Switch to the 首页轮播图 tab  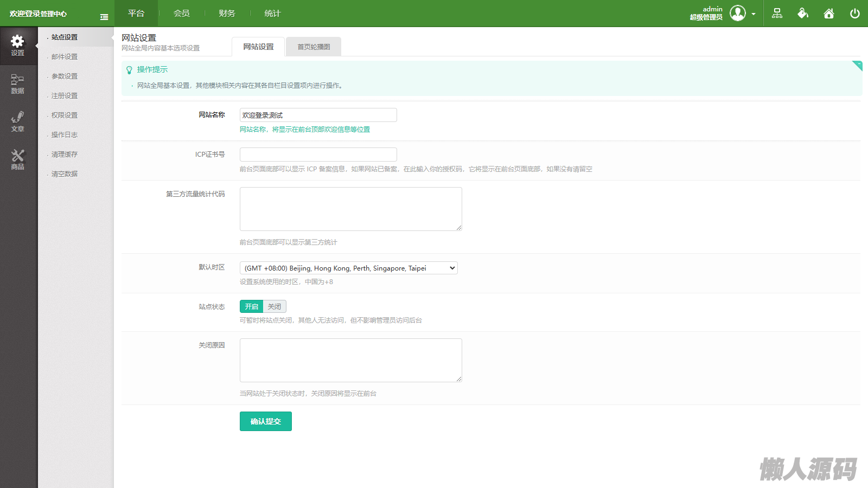(x=314, y=47)
